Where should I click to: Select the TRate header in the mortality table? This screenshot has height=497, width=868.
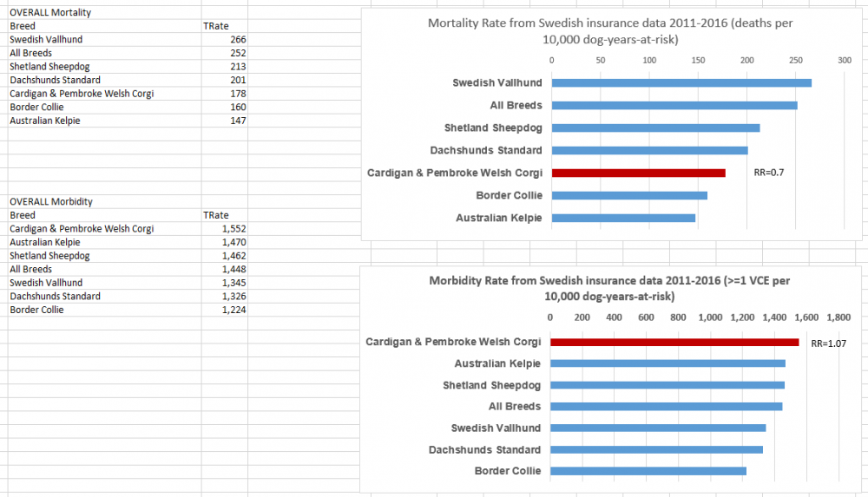pyautogui.click(x=215, y=26)
